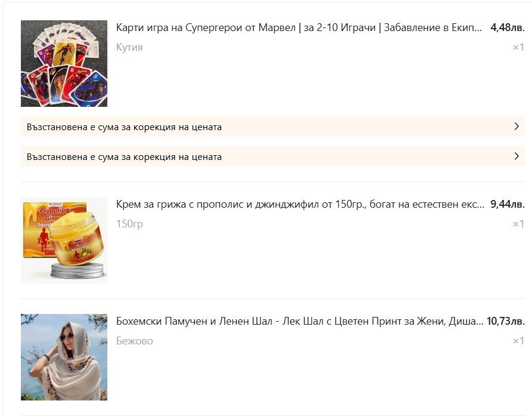Expand the upper price correction refund chevron

pos(516,127)
